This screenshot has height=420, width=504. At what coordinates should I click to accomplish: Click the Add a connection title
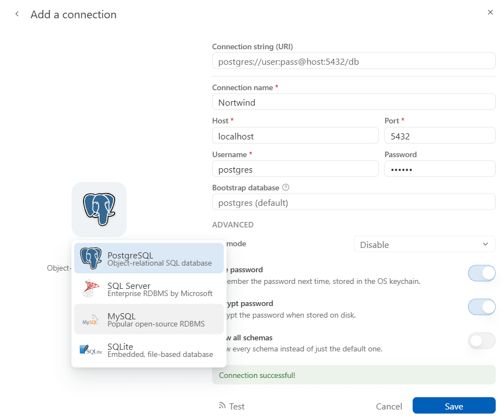click(x=73, y=14)
